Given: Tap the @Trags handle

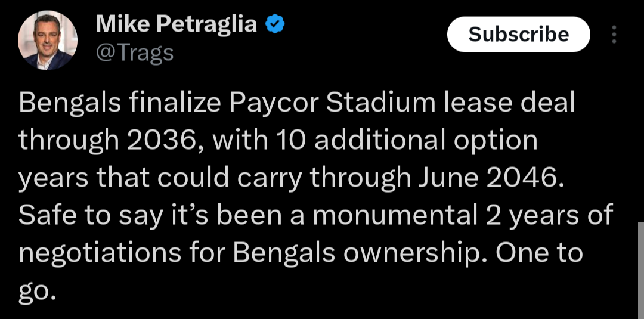Looking at the screenshot, I should [x=134, y=53].
